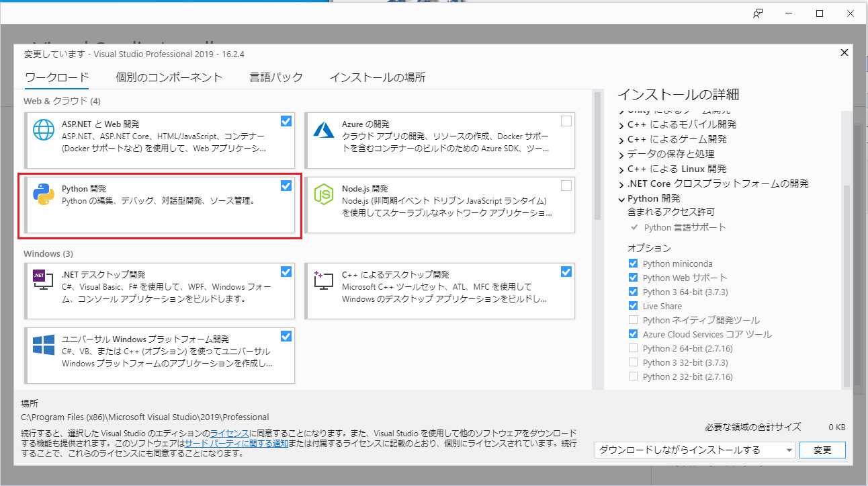This screenshot has width=868, height=486.
Task: Click the Python 言語サポート included item
Action: pyautogui.click(x=685, y=227)
